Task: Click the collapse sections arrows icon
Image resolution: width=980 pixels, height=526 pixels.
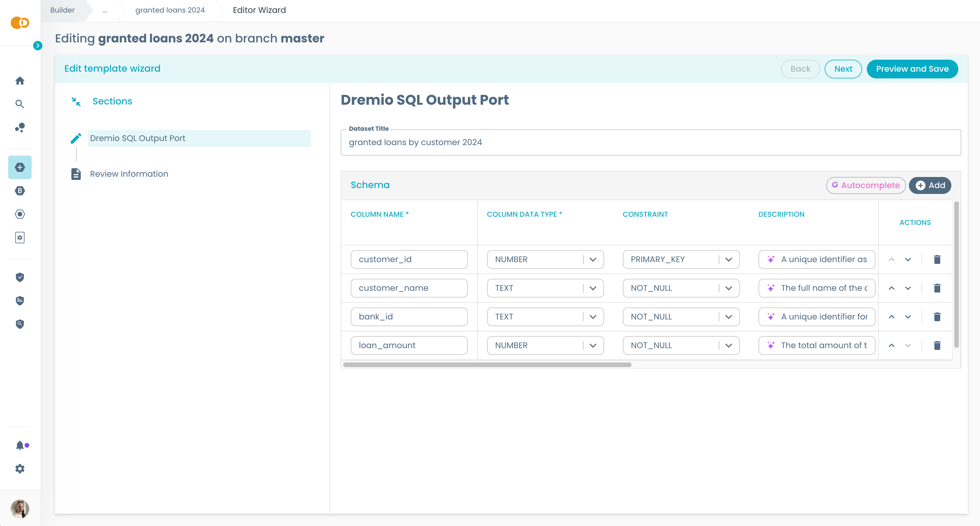Action: pos(76,102)
